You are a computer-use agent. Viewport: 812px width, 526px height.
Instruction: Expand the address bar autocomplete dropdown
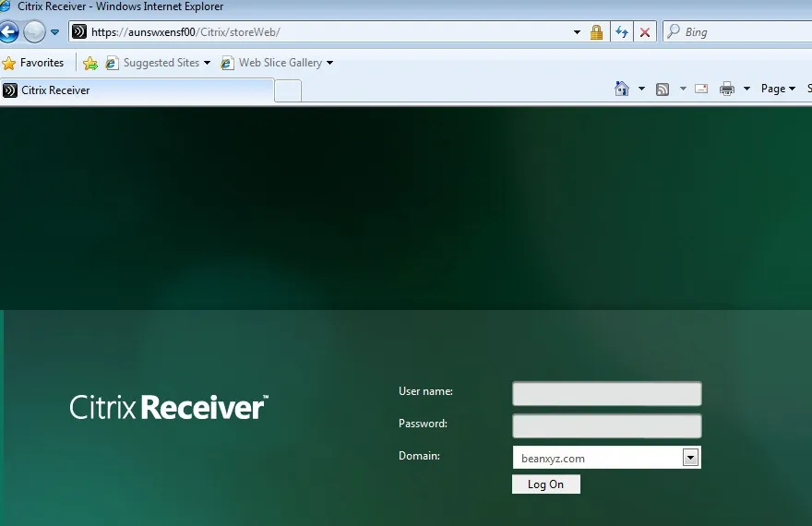click(577, 32)
